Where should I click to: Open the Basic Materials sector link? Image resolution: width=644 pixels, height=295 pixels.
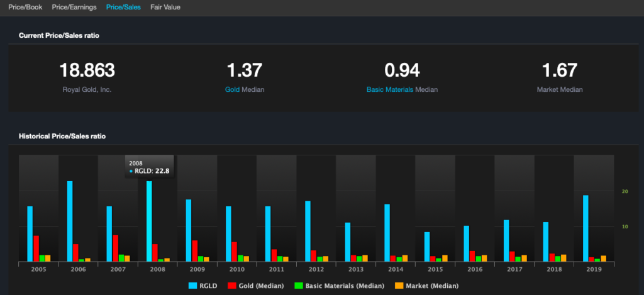pyautogui.click(x=390, y=89)
